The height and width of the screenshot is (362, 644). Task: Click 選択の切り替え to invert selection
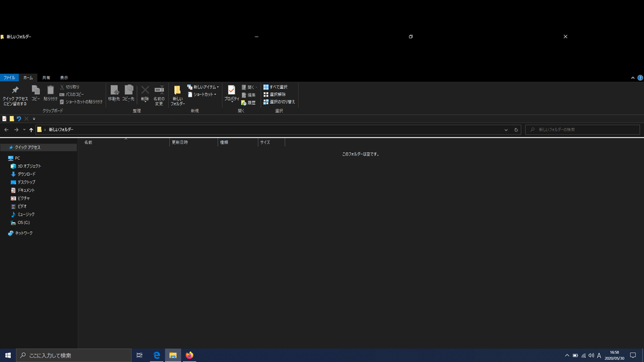278,102
